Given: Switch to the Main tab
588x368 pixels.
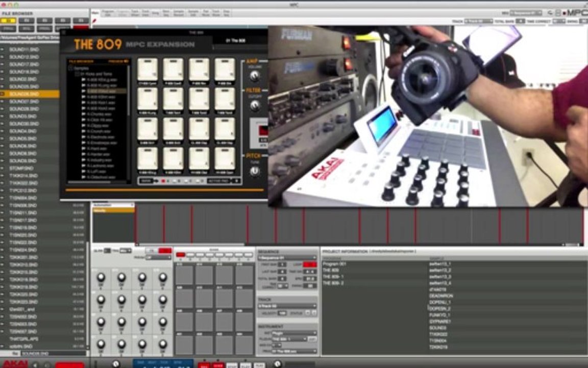Looking at the screenshot, I should point(95,13).
